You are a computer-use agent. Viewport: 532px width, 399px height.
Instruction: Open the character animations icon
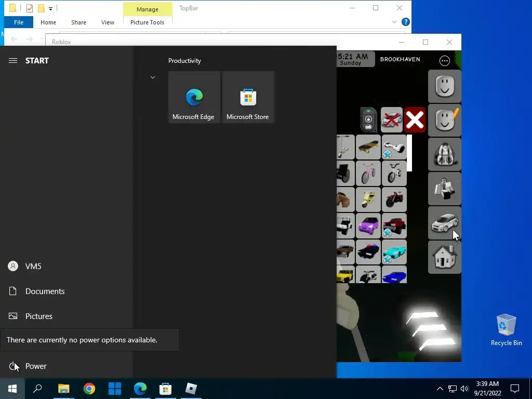445,189
